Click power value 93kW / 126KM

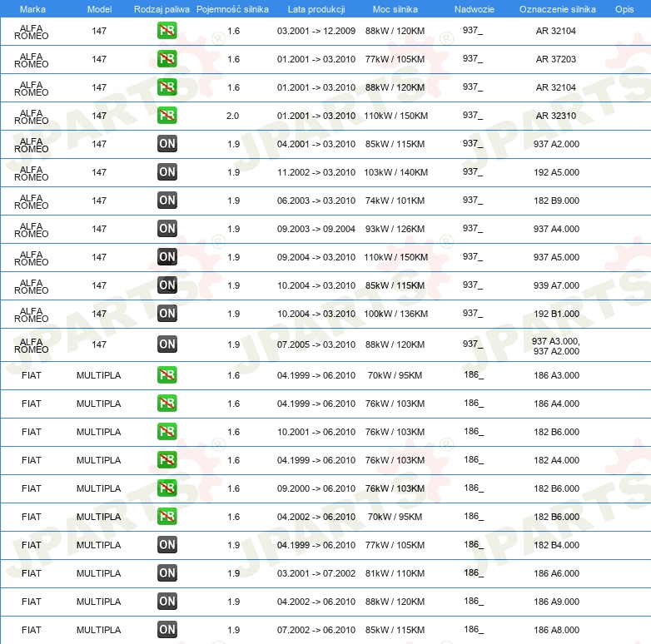click(395, 229)
